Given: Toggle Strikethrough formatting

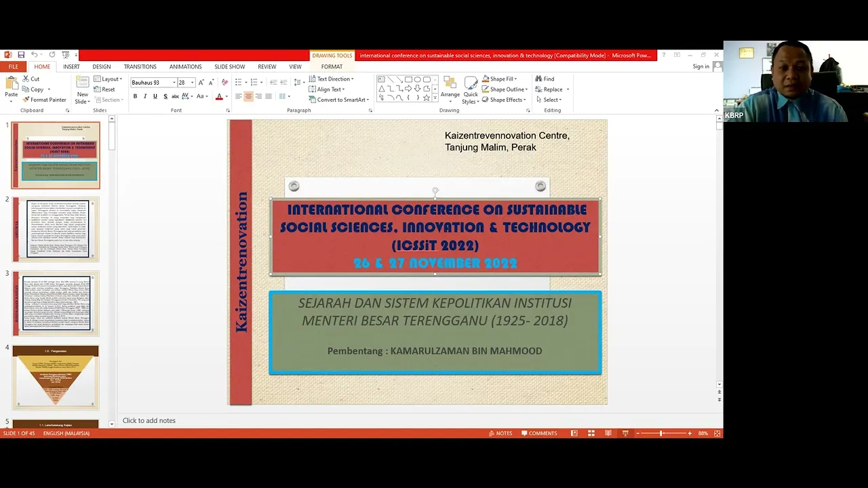Looking at the screenshot, I should pyautogui.click(x=174, y=97).
